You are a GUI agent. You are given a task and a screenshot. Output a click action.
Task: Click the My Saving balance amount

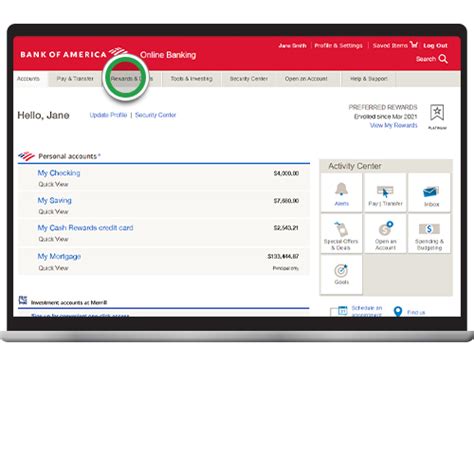pos(286,201)
